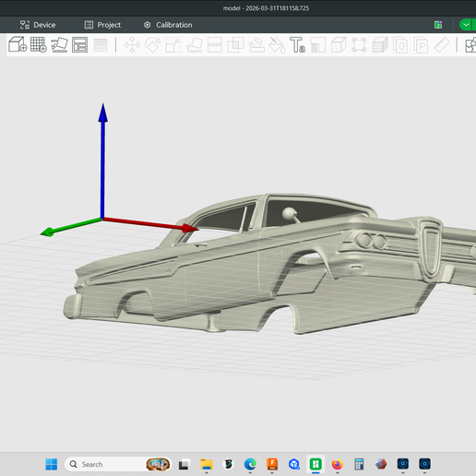Click the toolbar icon marked with P

pyautogui.click(x=421, y=45)
